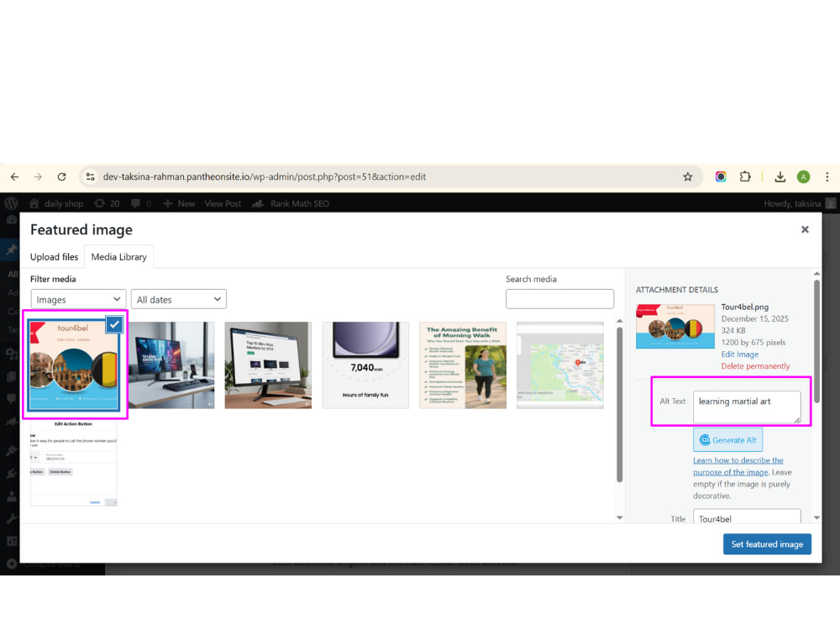
Task: Open the Images media type filter dropdown
Action: coord(78,300)
